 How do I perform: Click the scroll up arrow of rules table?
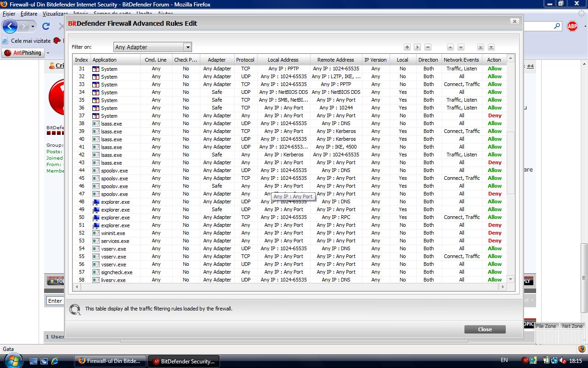510,58
